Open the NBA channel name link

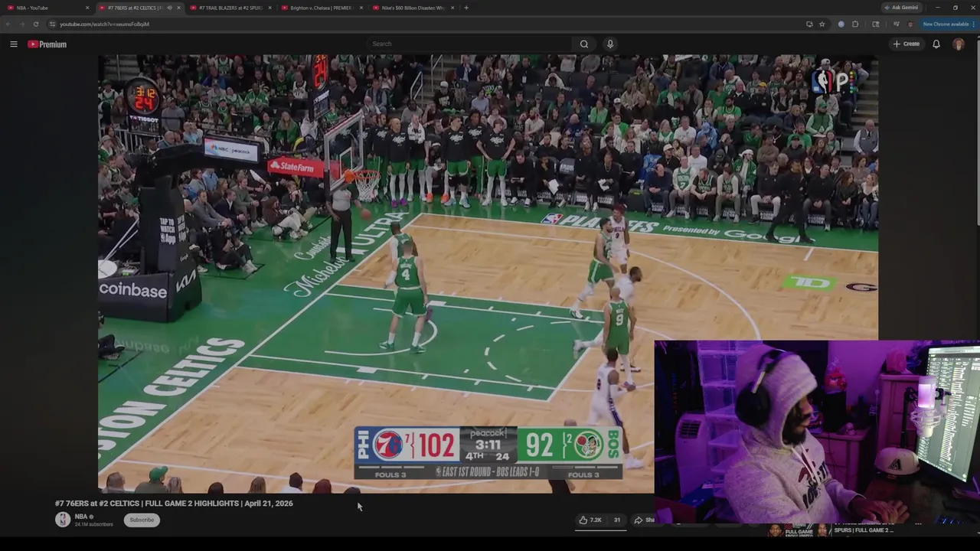80,517
